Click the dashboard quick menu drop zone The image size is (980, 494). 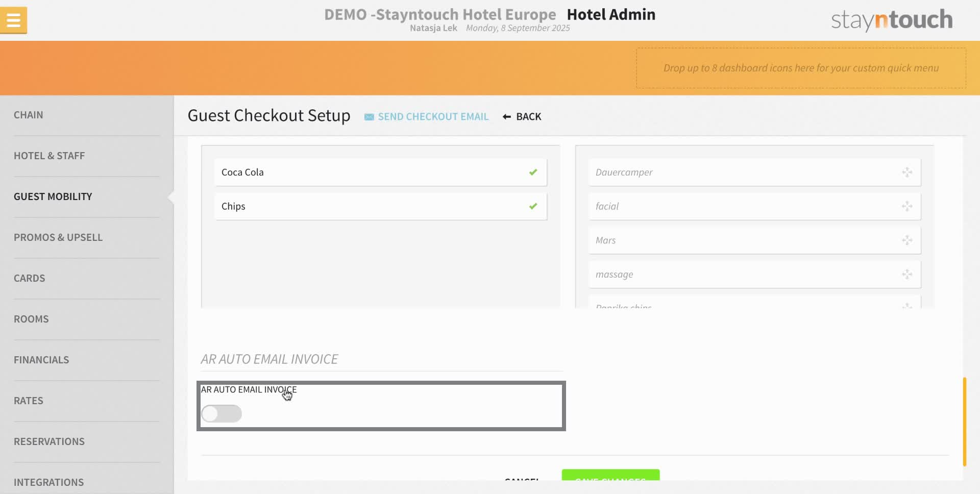point(800,67)
